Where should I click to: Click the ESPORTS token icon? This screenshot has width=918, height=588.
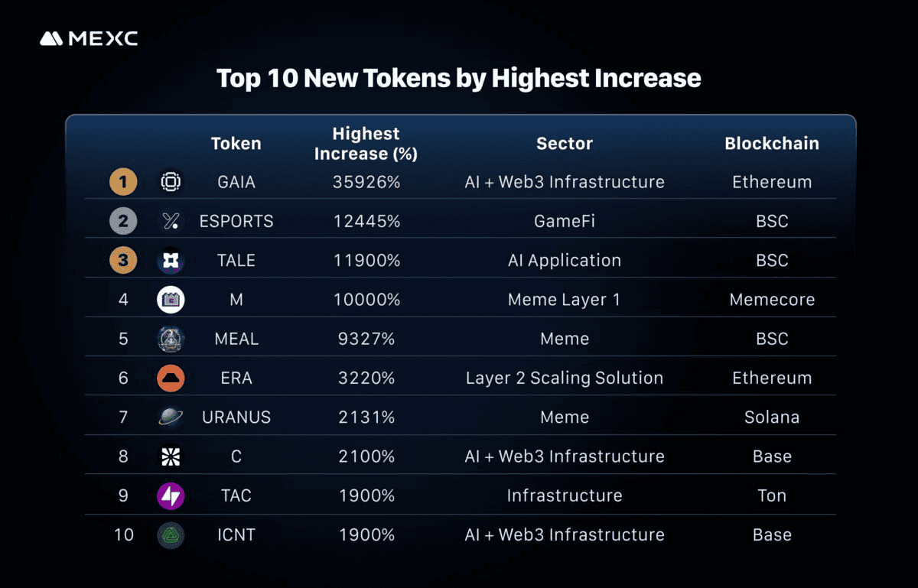click(171, 221)
